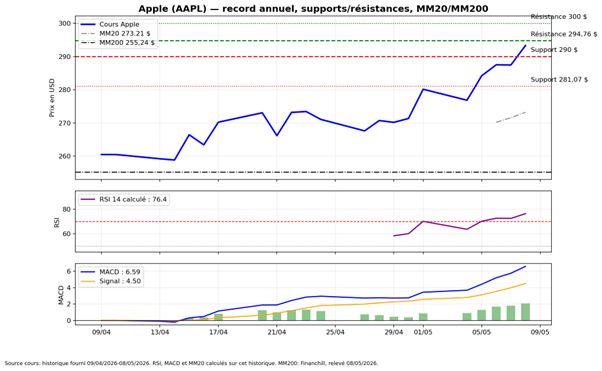The image size is (602, 371).
Task: Click price axis tick label 280
Action: pos(65,90)
